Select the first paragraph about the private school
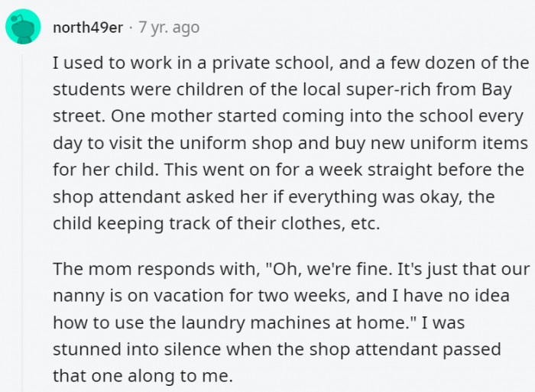 coord(291,143)
